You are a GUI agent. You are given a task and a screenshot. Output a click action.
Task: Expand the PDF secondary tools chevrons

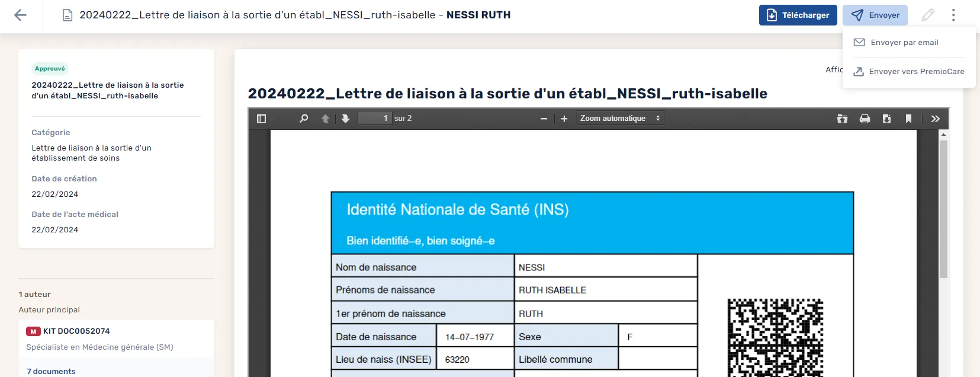coord(935,119)
